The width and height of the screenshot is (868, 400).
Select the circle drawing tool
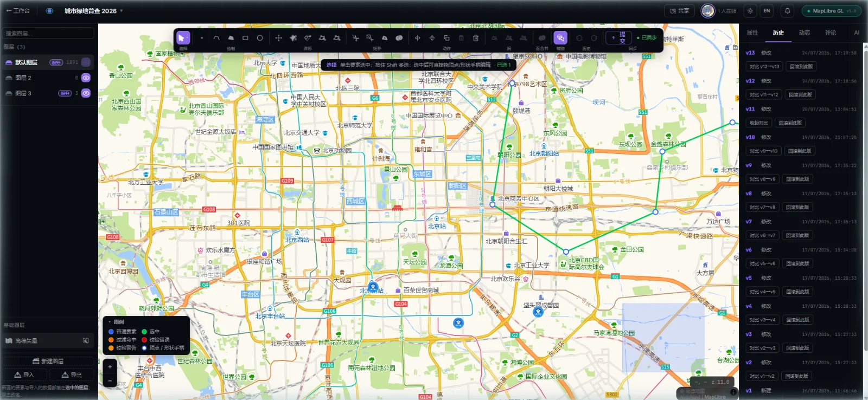(x=260, y=38)
